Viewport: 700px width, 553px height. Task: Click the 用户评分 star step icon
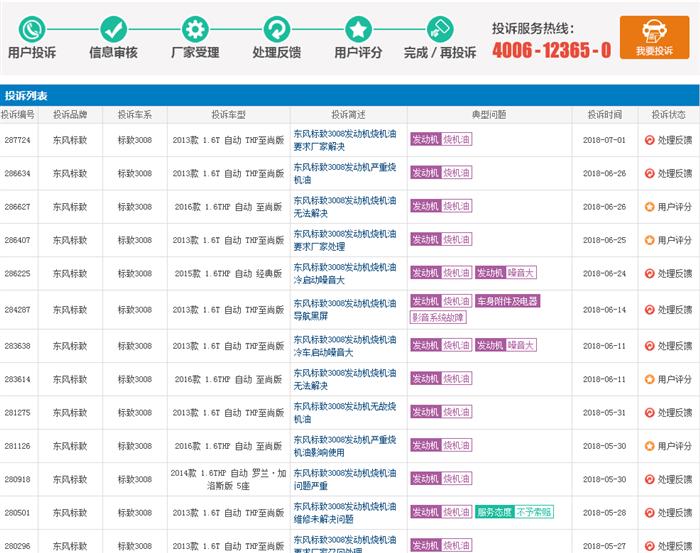[x=358, y=29]
